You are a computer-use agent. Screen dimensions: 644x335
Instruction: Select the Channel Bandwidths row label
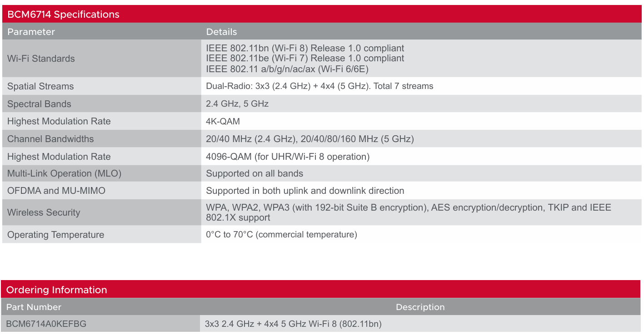point(50,139)
